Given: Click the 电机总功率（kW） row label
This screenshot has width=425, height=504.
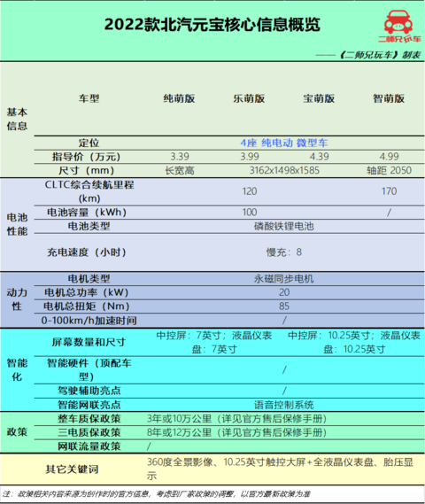Looking at the screenshot, I should [x=87, y=292].
